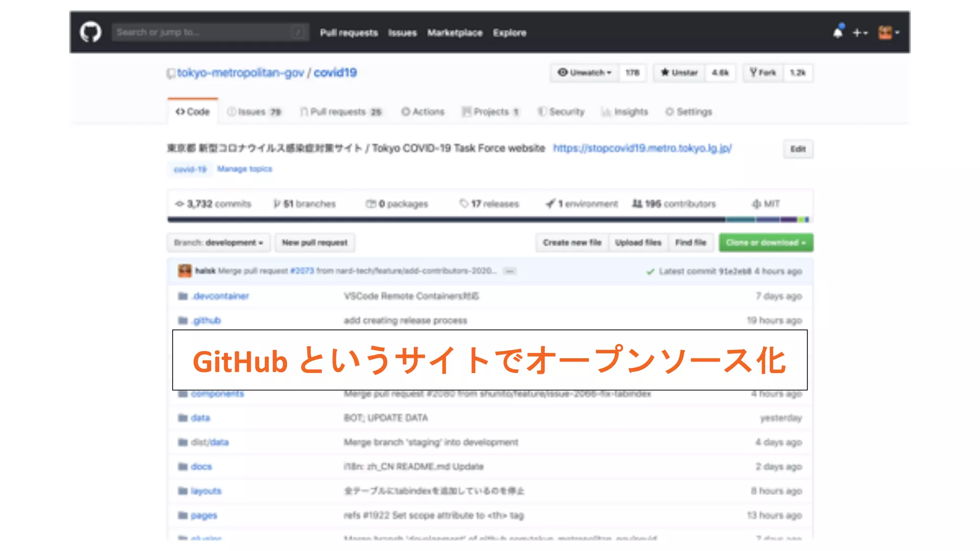Switch to the Issues 79 tab
This screenshot has height=551, width=980.
tap(254, 111)
